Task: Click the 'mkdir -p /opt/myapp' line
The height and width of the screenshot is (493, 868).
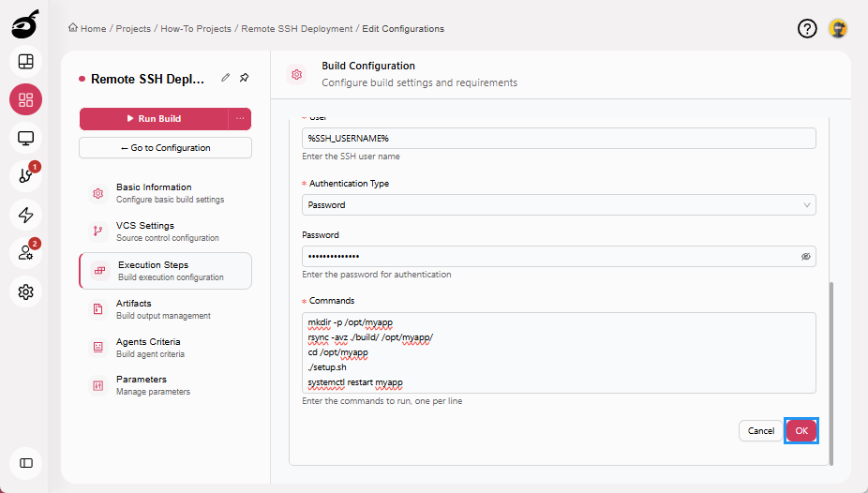Action: [x=350, y=322]
